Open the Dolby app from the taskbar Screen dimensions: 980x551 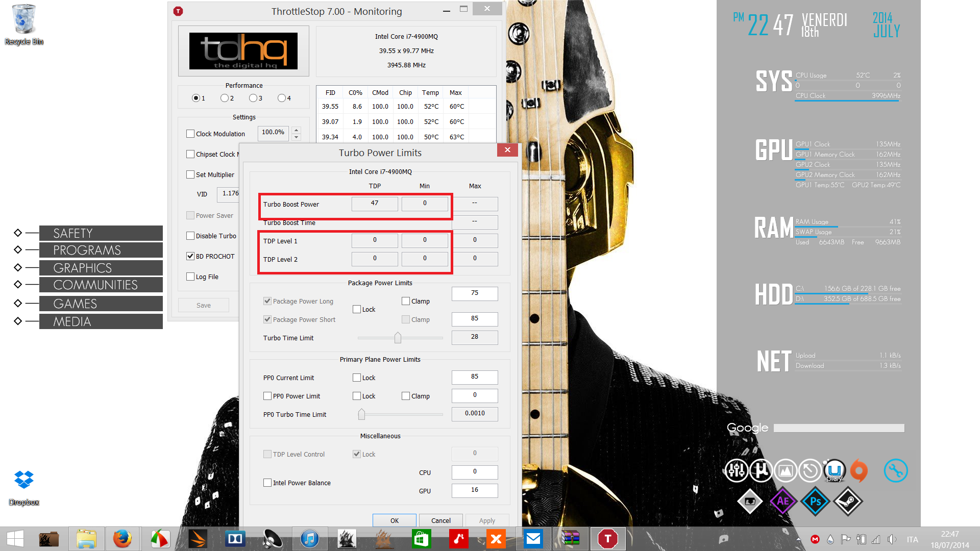(x=235, y=539)
